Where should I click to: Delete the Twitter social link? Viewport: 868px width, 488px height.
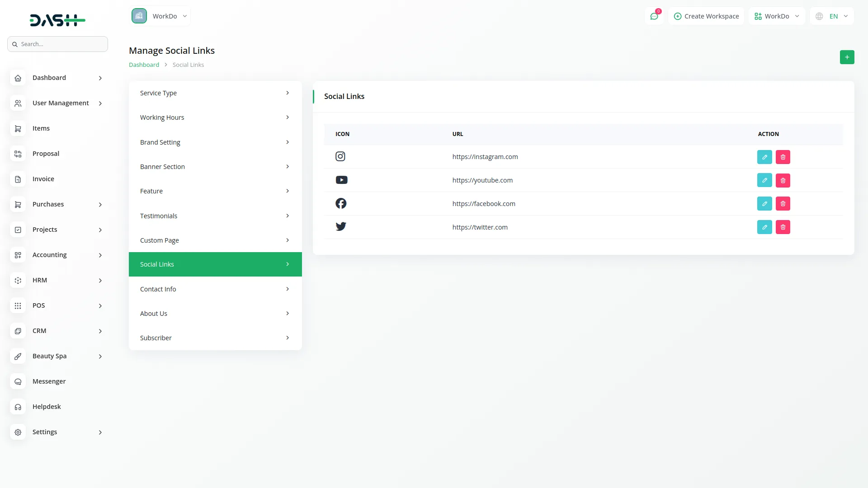pyautogui.click(x=783, y=227)
